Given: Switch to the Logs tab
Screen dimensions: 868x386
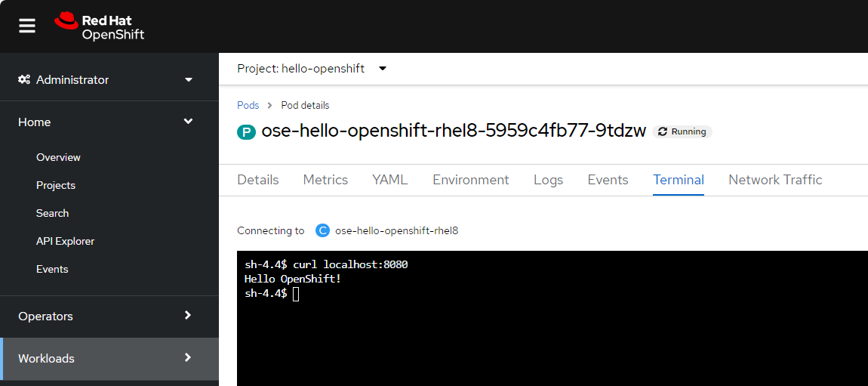Looking at the screenshot, I should pyautogui.click(x=548, y=180).
